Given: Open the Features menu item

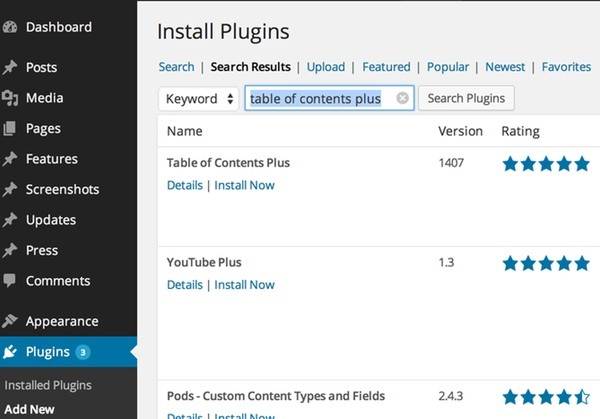Looking at the screenshot, I should 52,159.
